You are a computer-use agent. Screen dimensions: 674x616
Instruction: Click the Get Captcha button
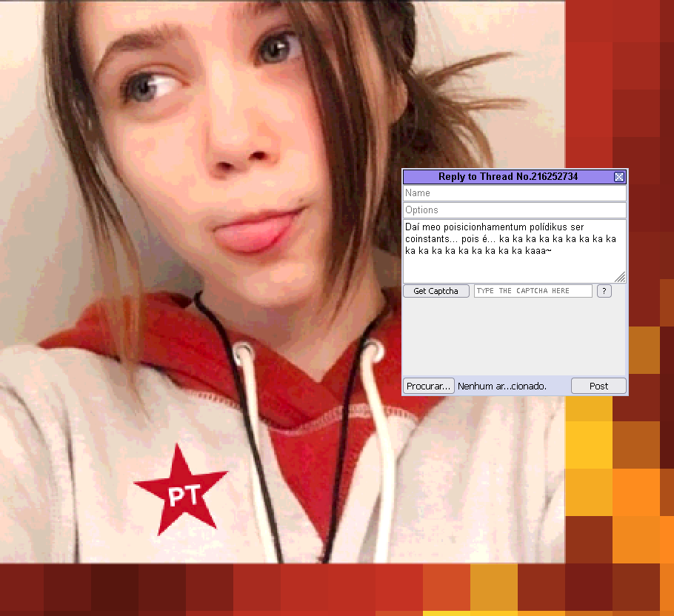click(x=436, y=291)
